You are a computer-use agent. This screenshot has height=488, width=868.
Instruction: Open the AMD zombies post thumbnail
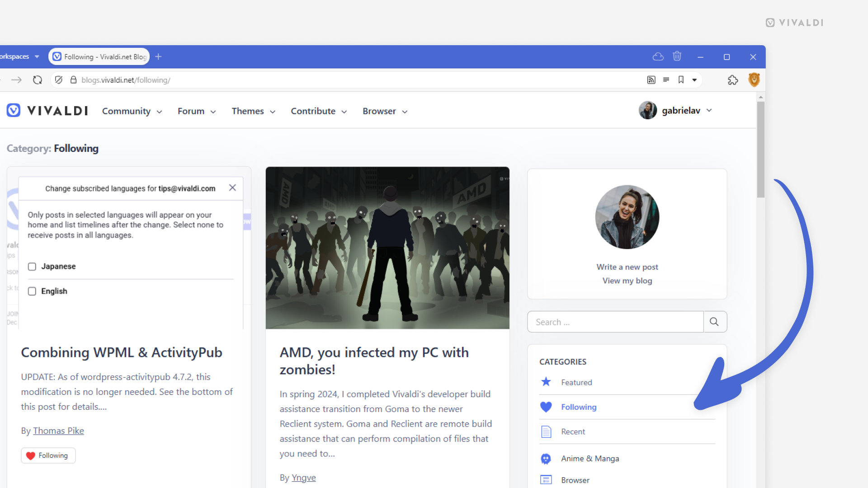(x=387, y=248)
